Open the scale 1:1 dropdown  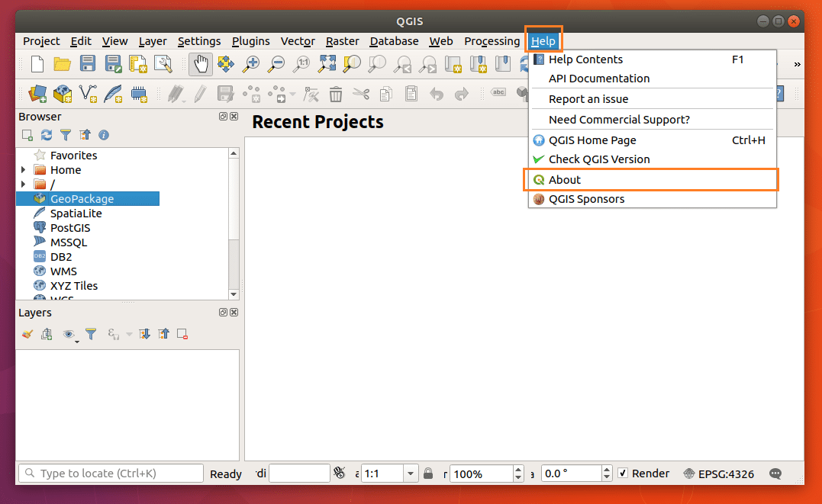click(411, 474)
